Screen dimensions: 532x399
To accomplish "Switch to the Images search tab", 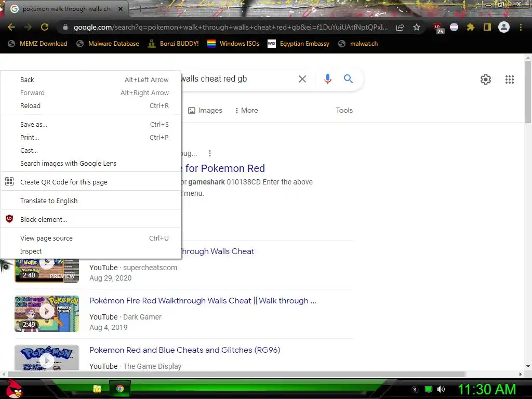I will (205, 110).
